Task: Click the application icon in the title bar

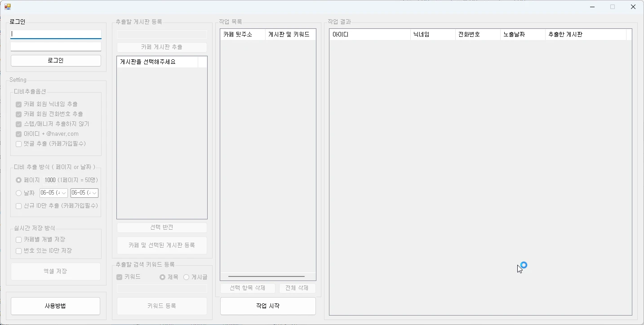Action: click(x=7, y=7)
